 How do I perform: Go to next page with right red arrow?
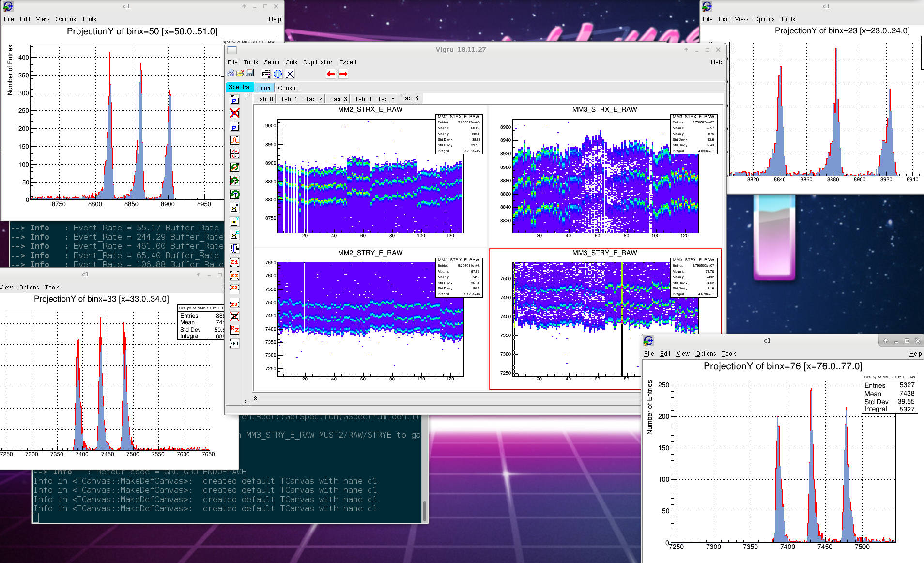point(343,74)
